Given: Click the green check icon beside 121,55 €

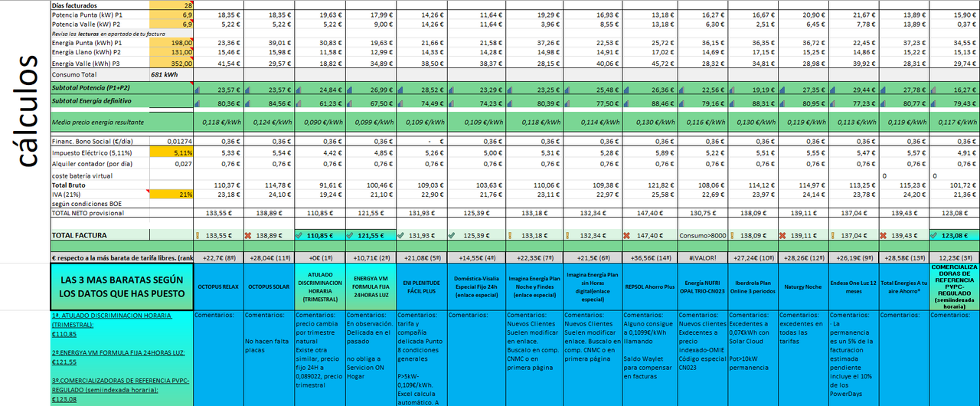Looking at the screenshot, I should pos(351,236).
